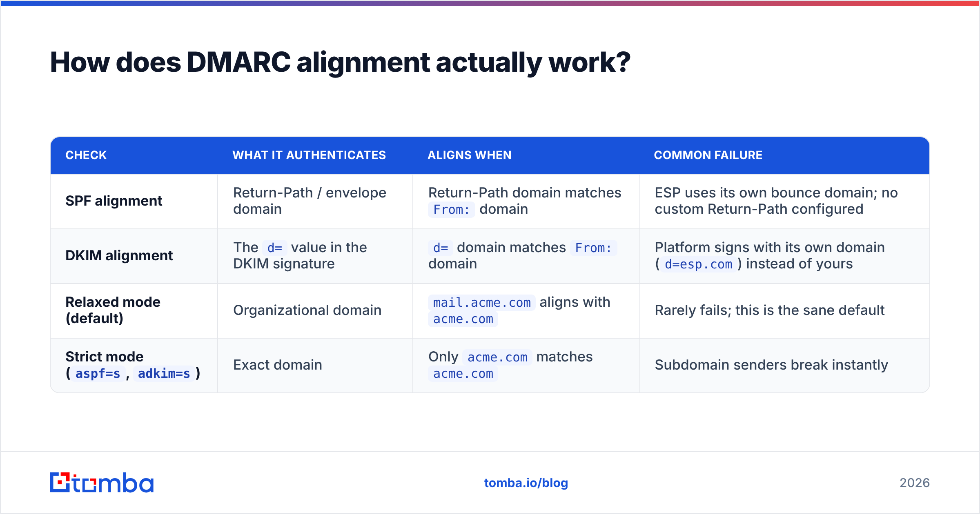
Task: Click acme.com code after 'Only'
Action: point(497,357)
